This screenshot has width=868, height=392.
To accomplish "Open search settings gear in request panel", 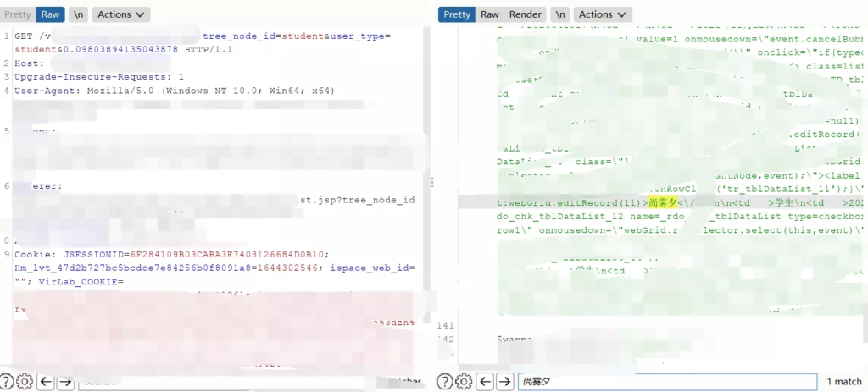I will click(x=24, y=382).
